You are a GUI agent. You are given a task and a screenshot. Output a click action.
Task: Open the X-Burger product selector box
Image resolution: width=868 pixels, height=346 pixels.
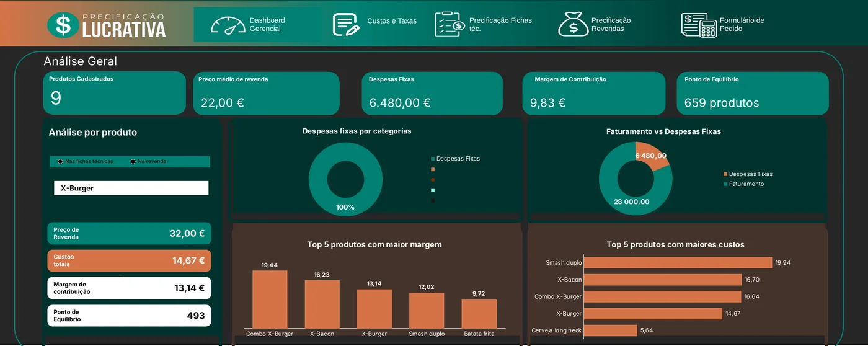coord(131,188)
